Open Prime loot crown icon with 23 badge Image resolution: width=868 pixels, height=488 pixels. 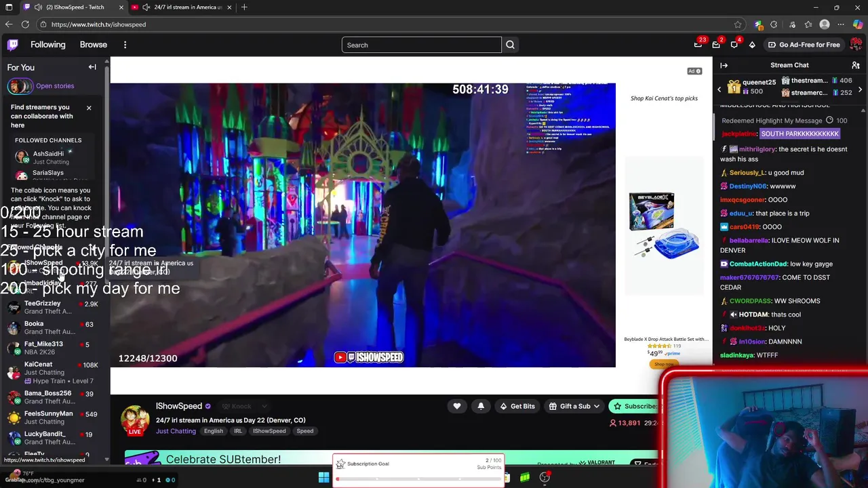pos(698,45)
